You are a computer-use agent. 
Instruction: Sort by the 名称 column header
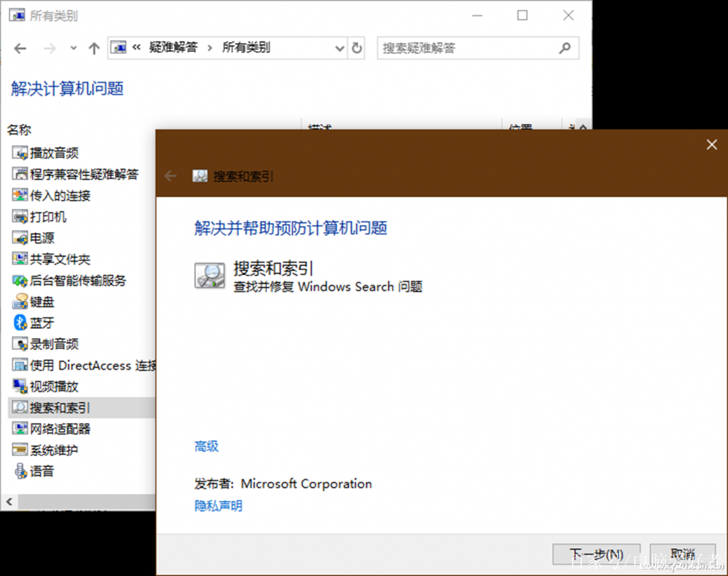(19, 130)
